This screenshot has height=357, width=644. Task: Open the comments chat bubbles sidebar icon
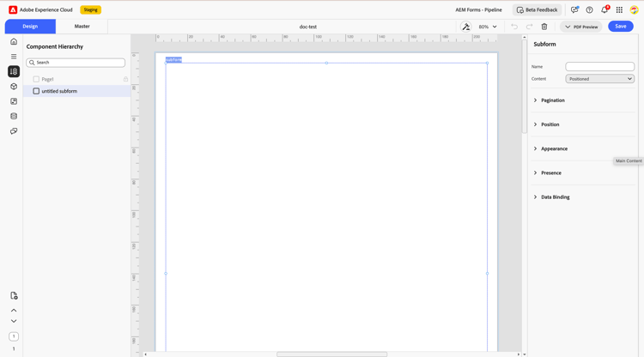pos(14,131)
